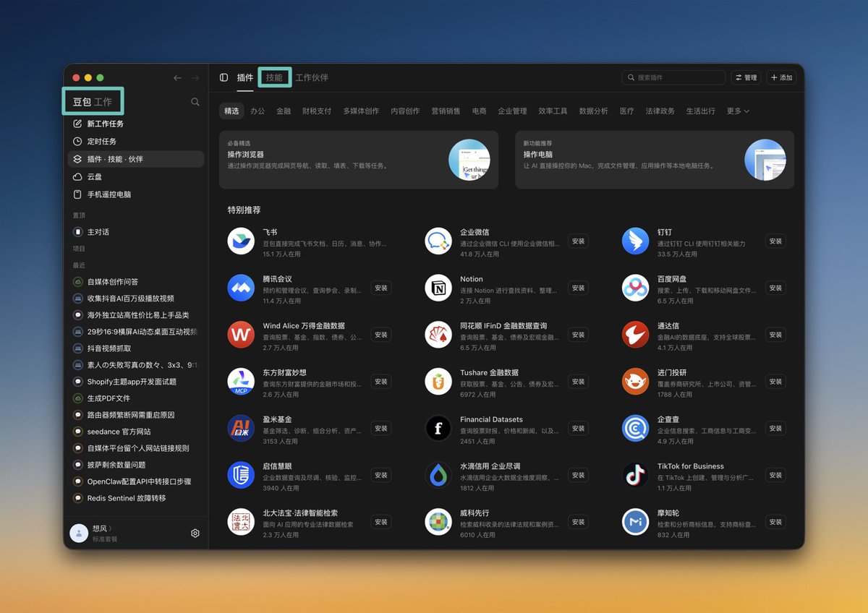Viewport: 868px width, 613px height.
Task: Open the 操作电脑 featured card
Action: click(655, 160)
